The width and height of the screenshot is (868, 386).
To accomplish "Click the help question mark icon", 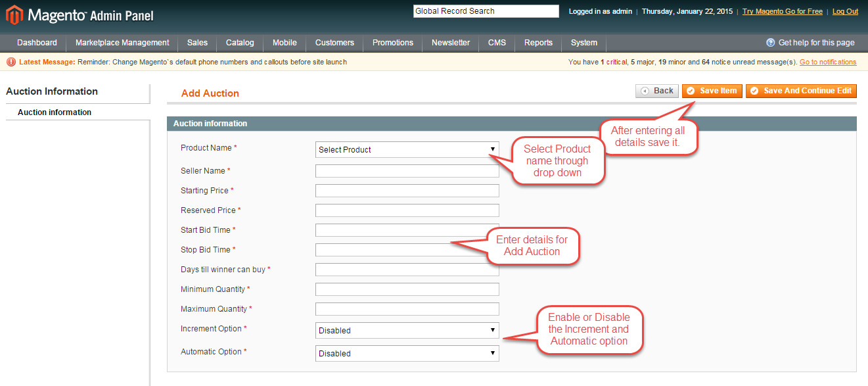I will [x=771, y=43].
